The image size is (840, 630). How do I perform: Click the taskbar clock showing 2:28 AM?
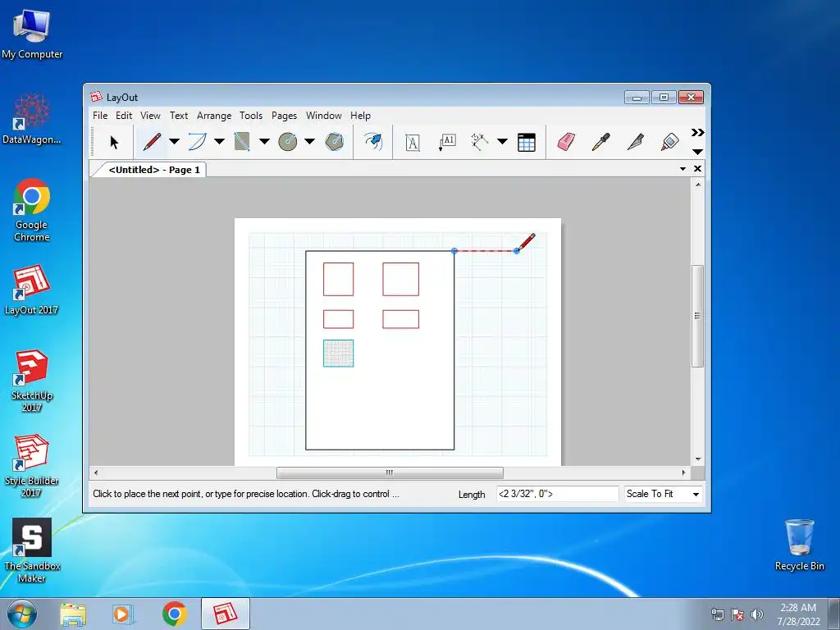tap(798, 614)
